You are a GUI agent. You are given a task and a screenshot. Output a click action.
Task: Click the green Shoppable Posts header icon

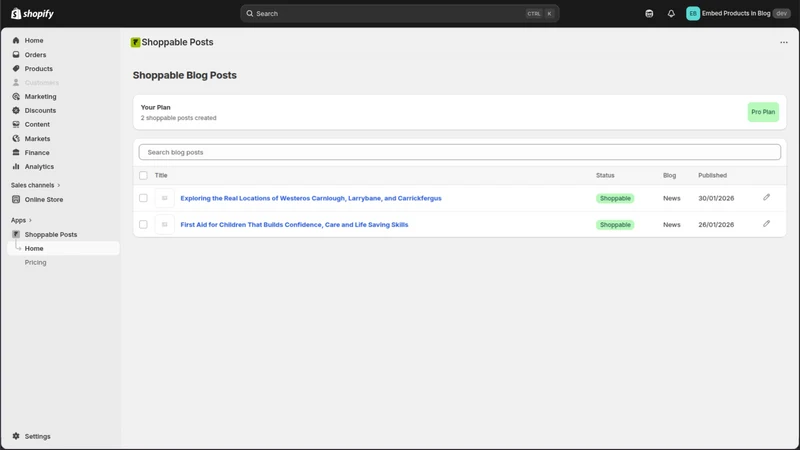pyautogui.click(x=135, y=42)
